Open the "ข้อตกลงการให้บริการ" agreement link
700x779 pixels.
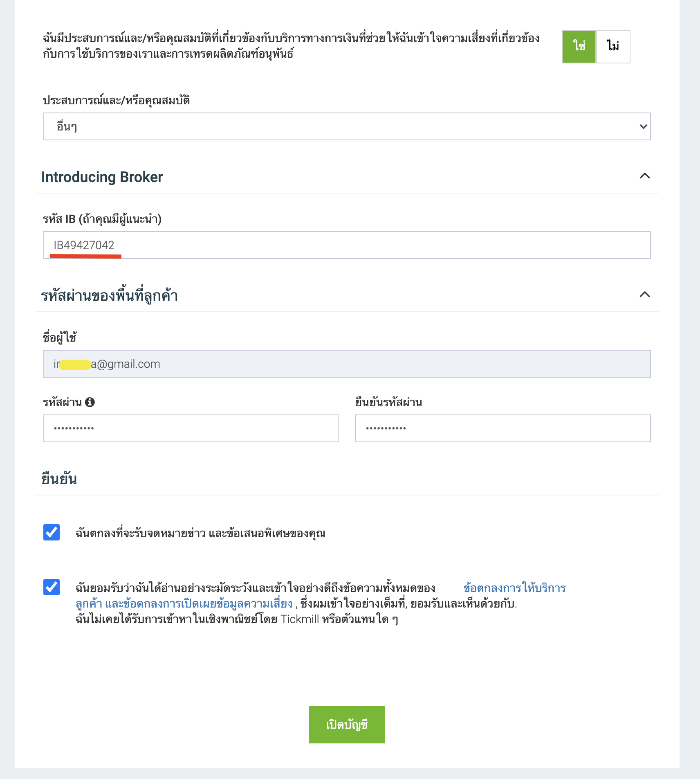coord(514,588)
